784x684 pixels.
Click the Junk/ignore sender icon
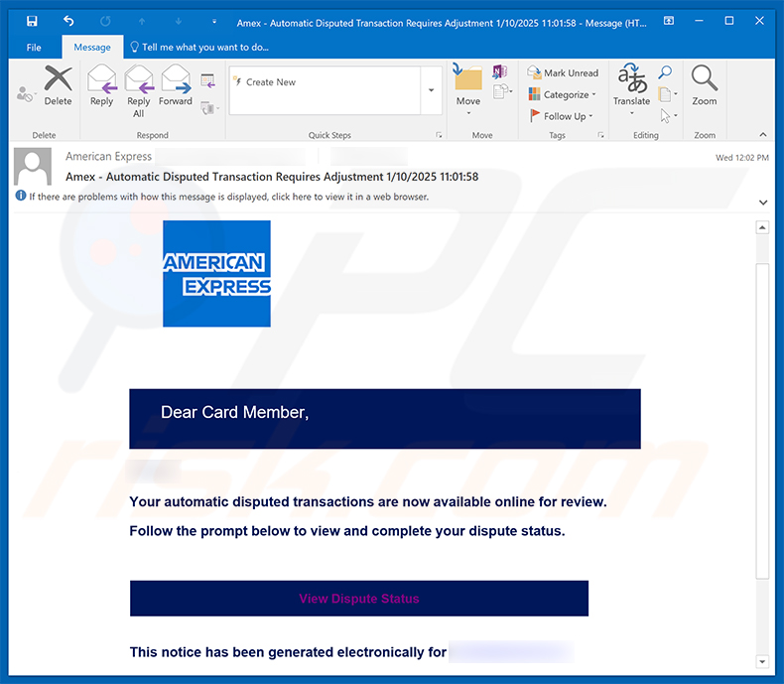point(25,93)
